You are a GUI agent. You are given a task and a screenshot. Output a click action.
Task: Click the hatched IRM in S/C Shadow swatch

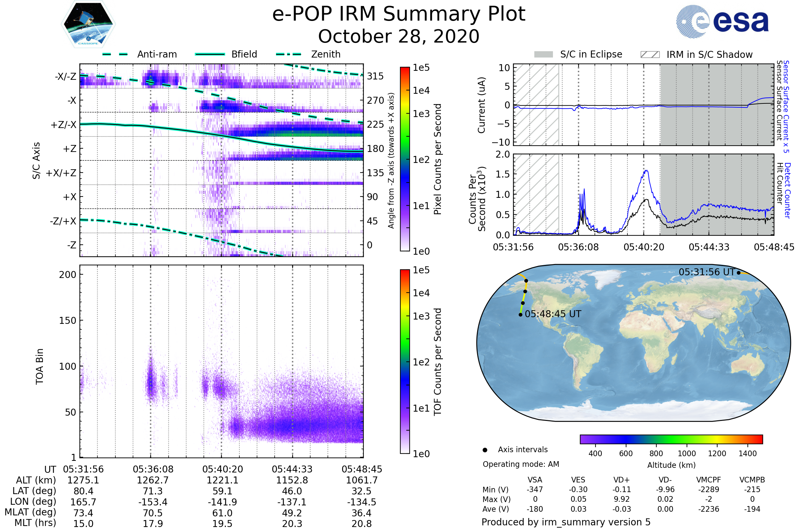pyautogui.click(x=650, y=55)
